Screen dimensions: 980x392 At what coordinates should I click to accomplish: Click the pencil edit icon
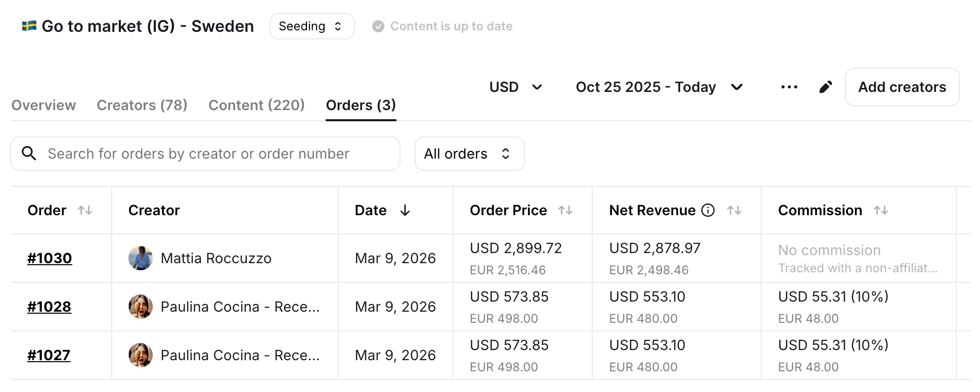[x=825, y=87]
